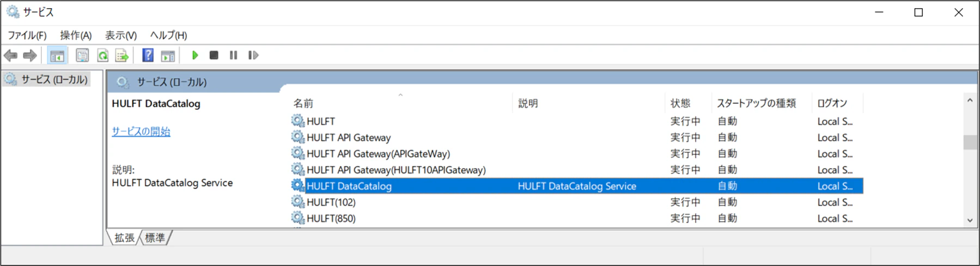Start the service with the green play icon
The width and height of the screenshot is (980, 266).
[x=194, y=55]
